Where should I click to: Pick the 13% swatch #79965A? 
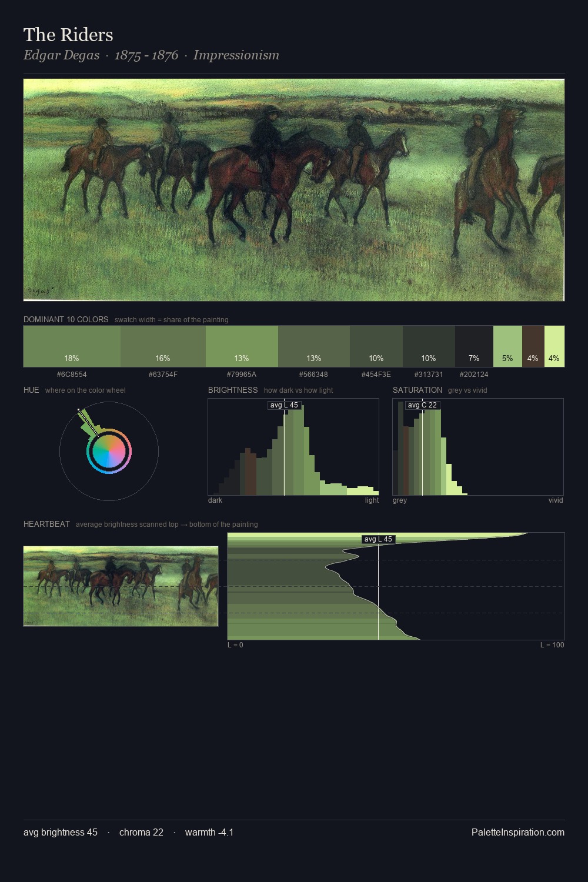pyautogui.click(x=242, y=346)
